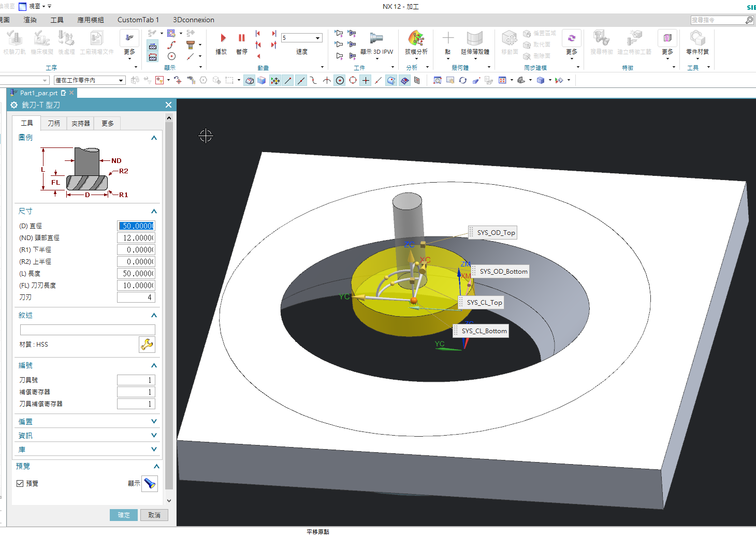Switch to the 刀柄 tab in dialog
This screenshot has height=536, width=756.
point(54,123)
